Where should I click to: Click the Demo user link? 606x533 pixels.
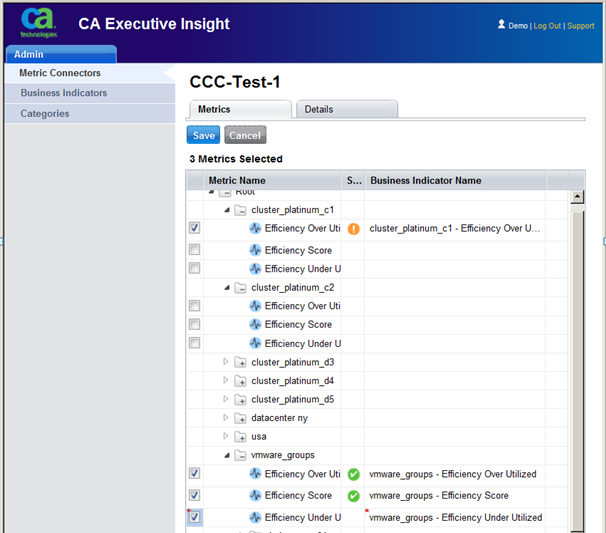518,26
